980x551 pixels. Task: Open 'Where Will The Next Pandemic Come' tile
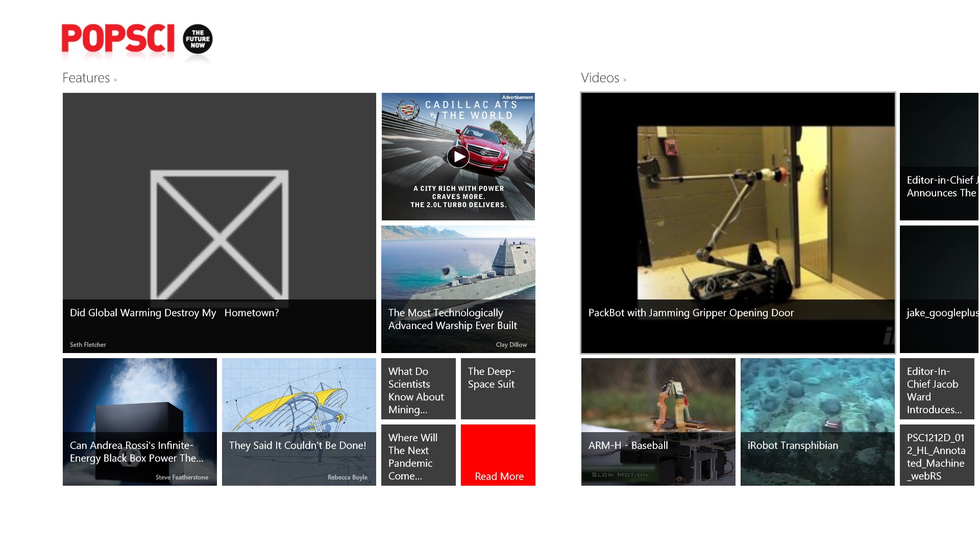tap(418, 455)
